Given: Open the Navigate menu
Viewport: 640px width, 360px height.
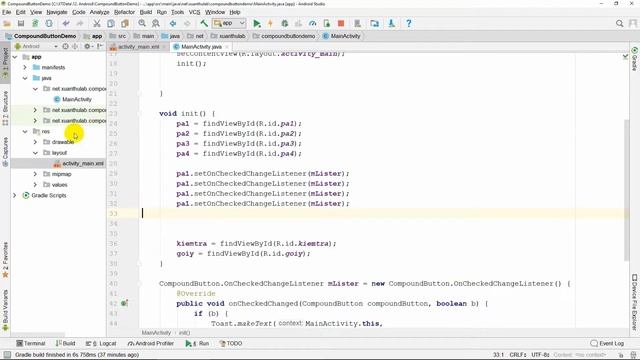Looking at the screenshot, I should coord(57,12).
